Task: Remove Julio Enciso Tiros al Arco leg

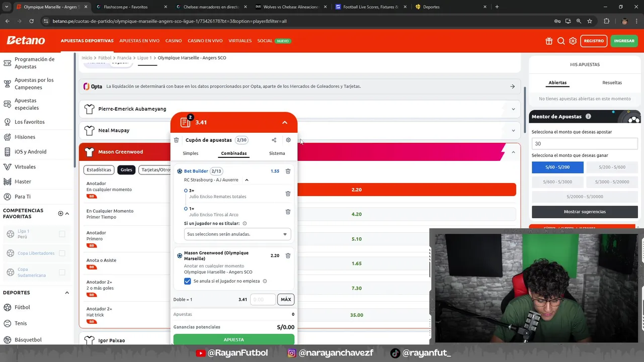Action: pyautogui.click(x=288, y=212)
